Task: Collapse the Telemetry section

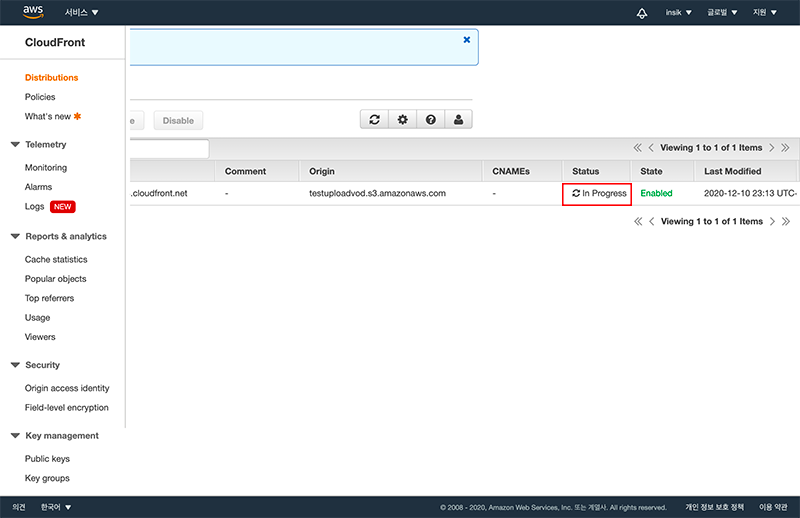Action: tap(15, 144)
